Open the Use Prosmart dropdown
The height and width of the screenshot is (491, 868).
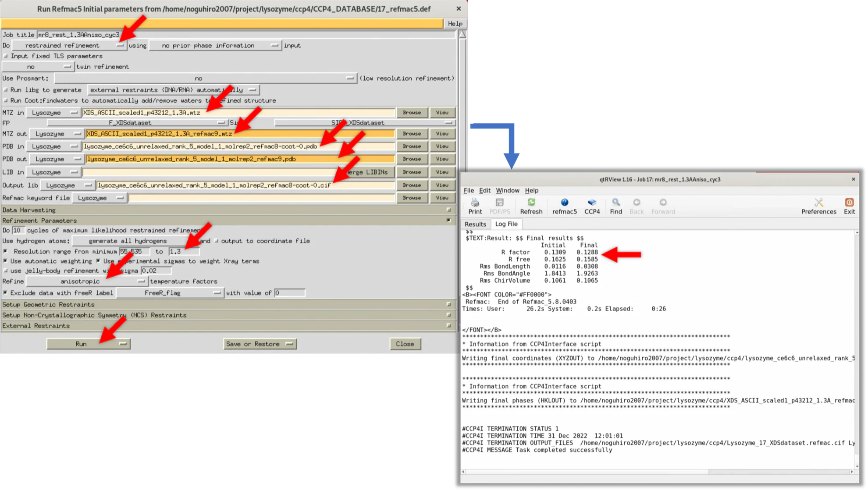point(205,78)
